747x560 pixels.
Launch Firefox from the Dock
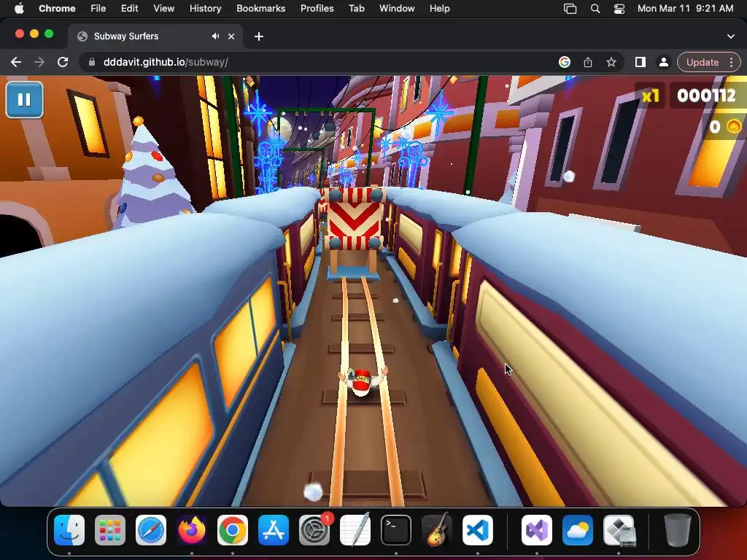pyautogui.click(x=192, y=530)
